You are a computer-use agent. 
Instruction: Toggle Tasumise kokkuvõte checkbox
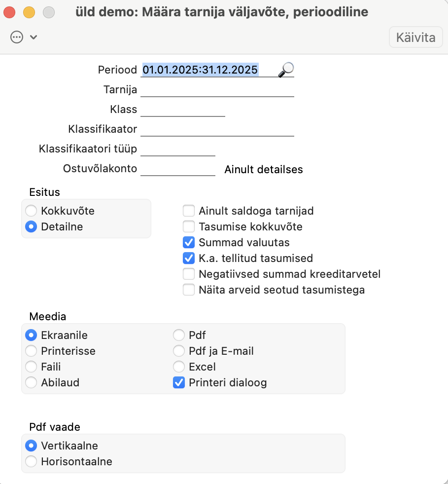pyautogui.click(x=189, y=227)
